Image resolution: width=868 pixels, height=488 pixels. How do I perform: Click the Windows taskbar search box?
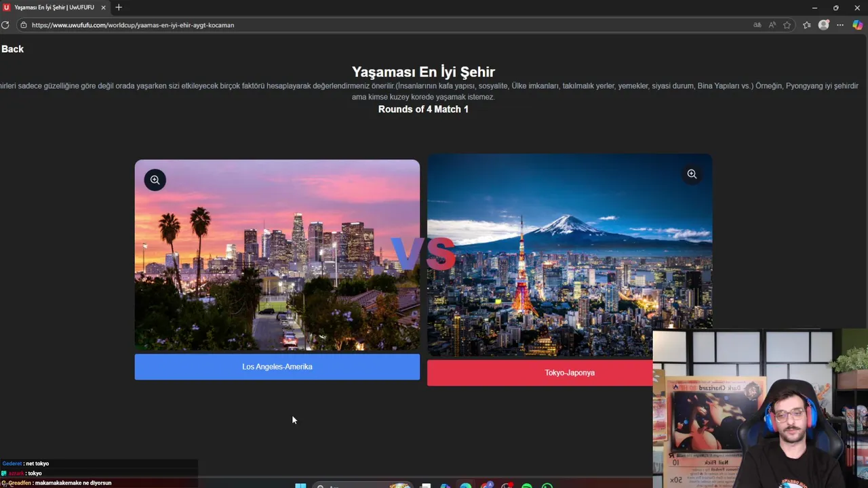pos(363,485)
